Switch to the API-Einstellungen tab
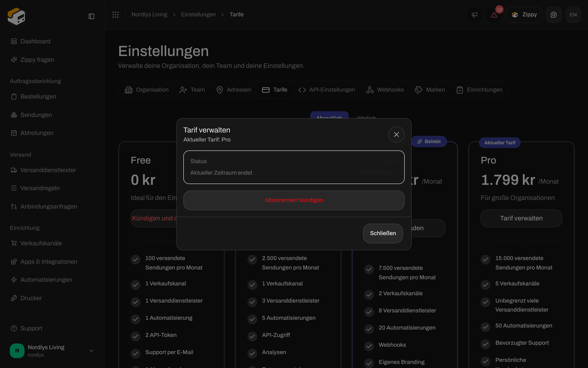 pyautogui.click(x=326, y=90)
